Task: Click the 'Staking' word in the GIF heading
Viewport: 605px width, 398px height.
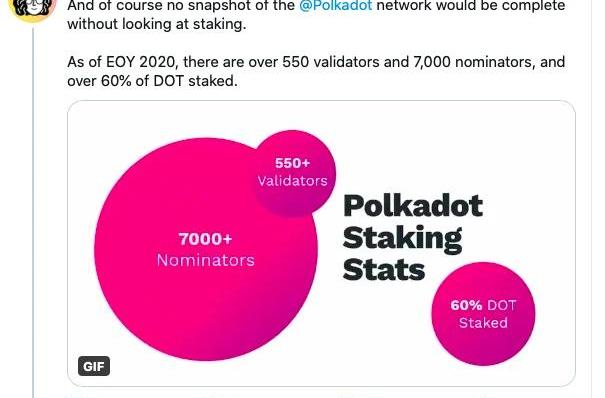Action: (x=402, y=240)
